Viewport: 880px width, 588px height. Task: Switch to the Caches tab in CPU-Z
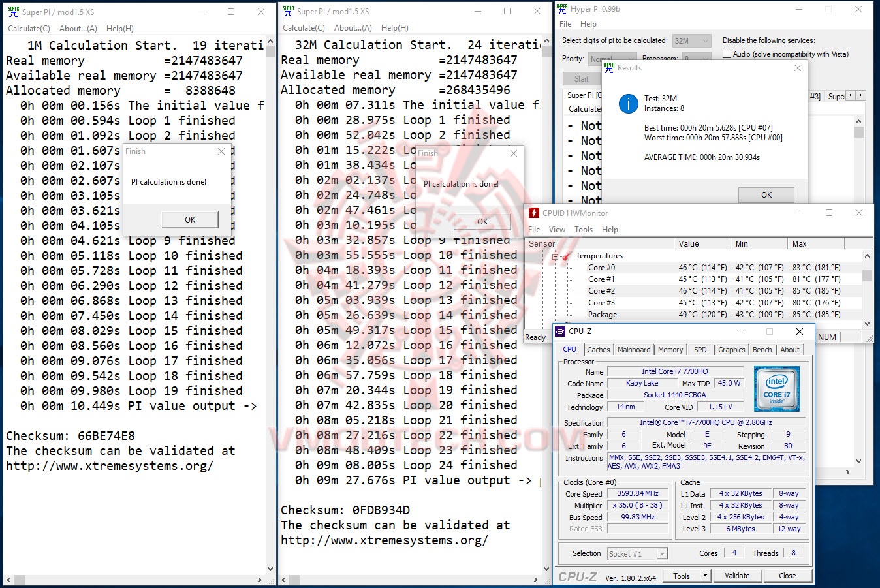599,350
